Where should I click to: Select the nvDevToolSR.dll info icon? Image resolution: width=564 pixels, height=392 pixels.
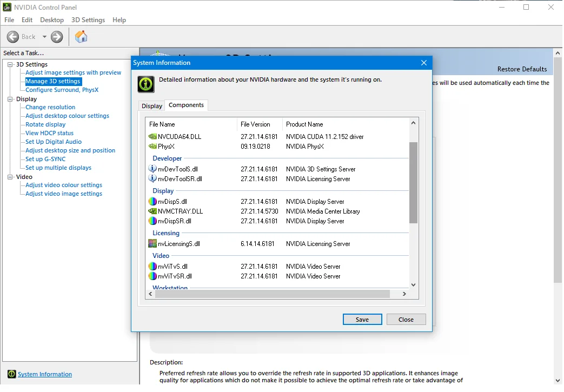(152, 178)
